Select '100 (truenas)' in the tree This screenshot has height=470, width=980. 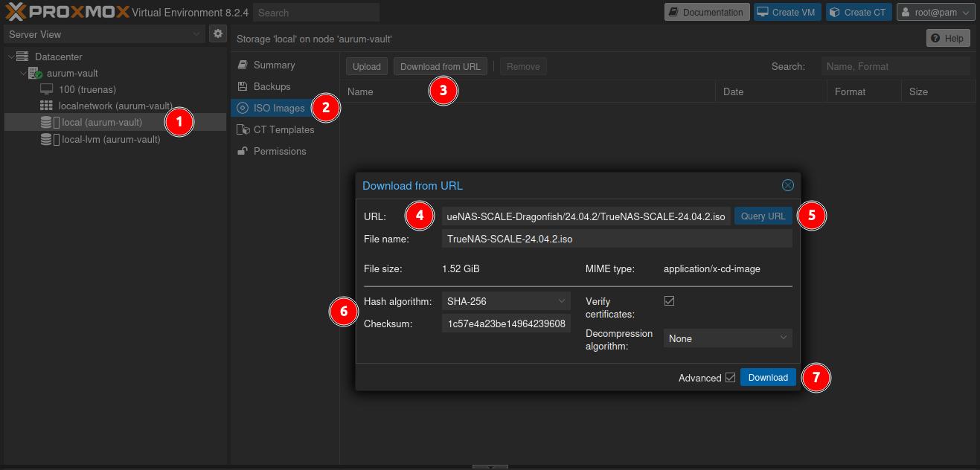coord(115,89)
